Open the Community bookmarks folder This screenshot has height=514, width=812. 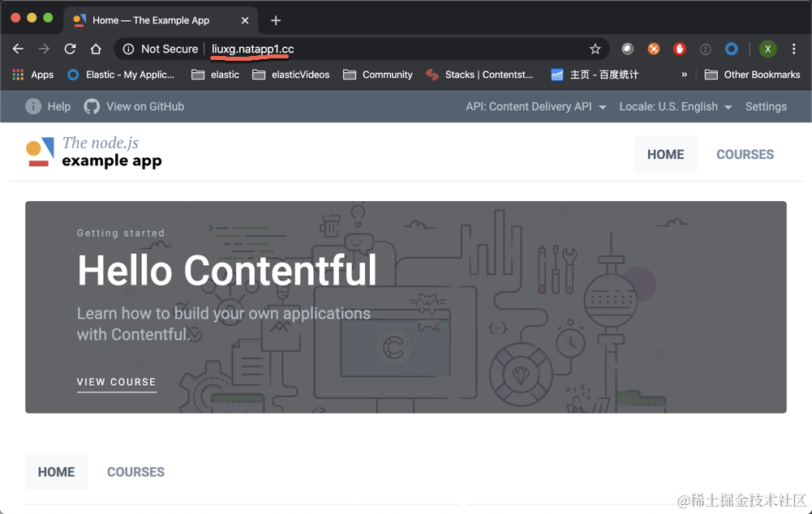tap(378, 75)
